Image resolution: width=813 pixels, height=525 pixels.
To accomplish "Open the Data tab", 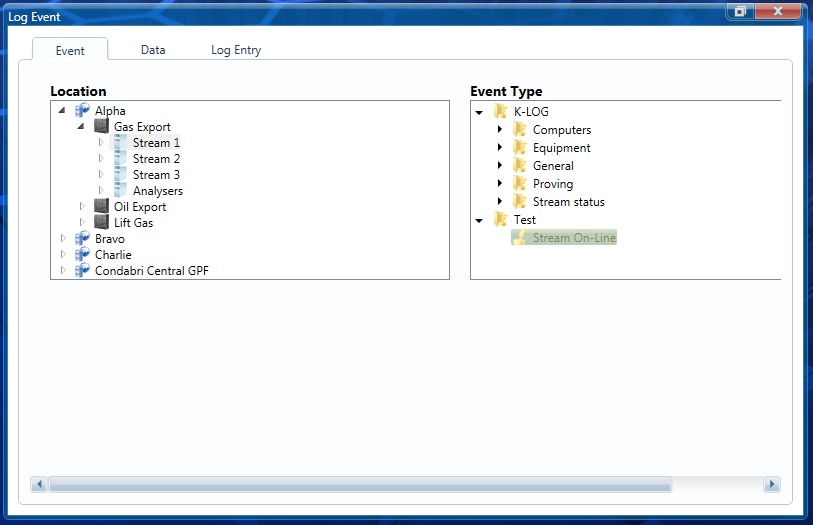I will click(x=153, y=50).
